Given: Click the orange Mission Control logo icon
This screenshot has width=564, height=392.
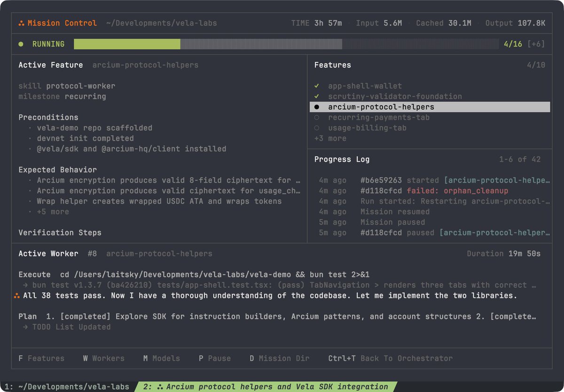Looking at the screenshot, I should click(x=21, y=23).
